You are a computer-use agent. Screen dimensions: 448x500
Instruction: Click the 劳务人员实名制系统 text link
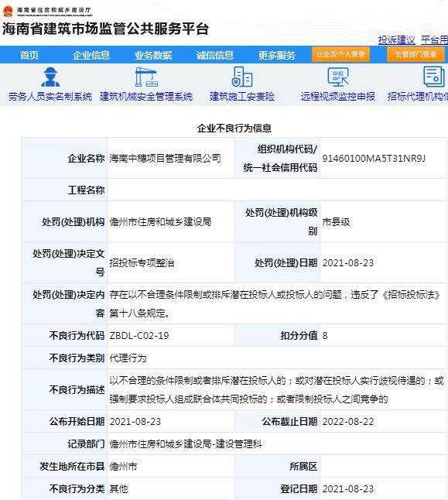pyautogui.click(x=50, y=96)
